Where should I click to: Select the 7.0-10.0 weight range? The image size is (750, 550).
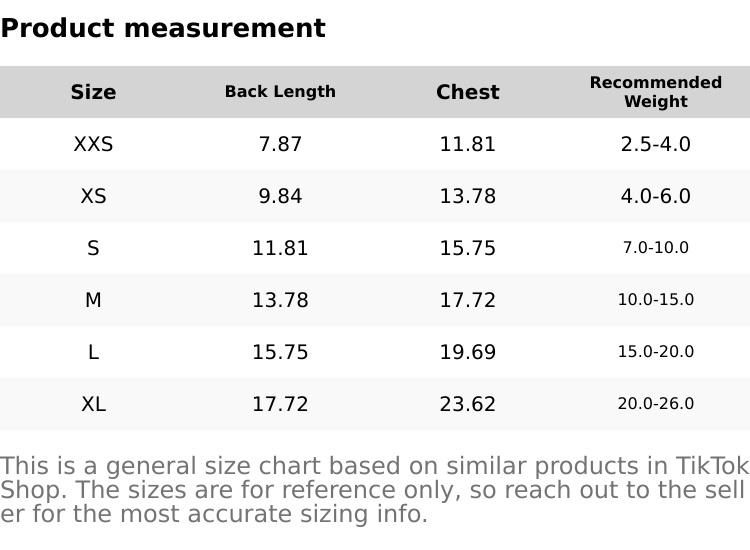[x=655, y=248]
